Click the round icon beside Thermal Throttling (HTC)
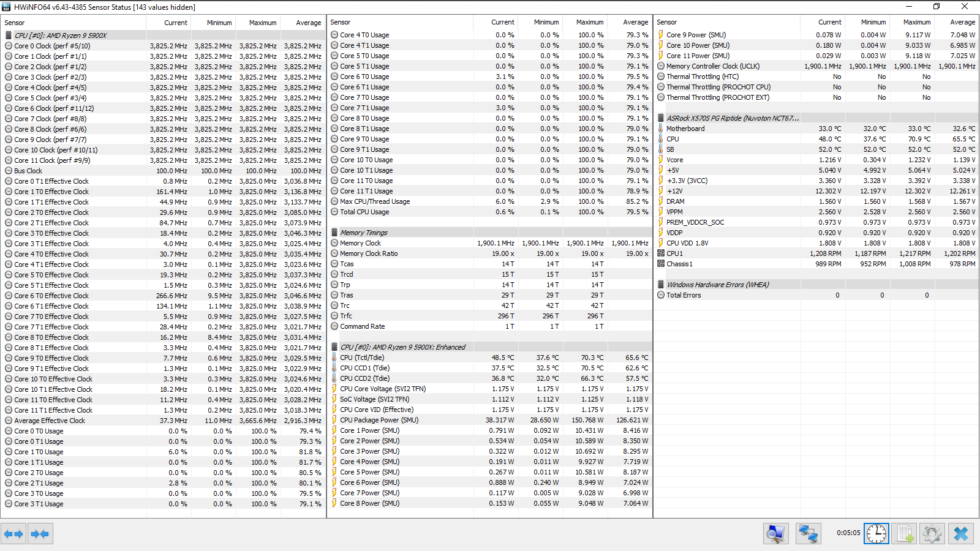The height and width of the screenshot is (551, 980). (x=661, y=77)
